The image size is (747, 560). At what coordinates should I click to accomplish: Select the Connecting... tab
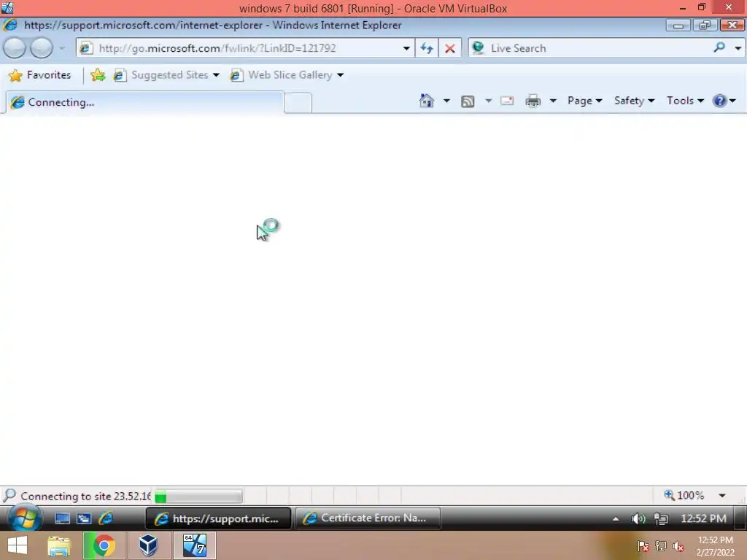pyautogui.click(x=145, y=102)
